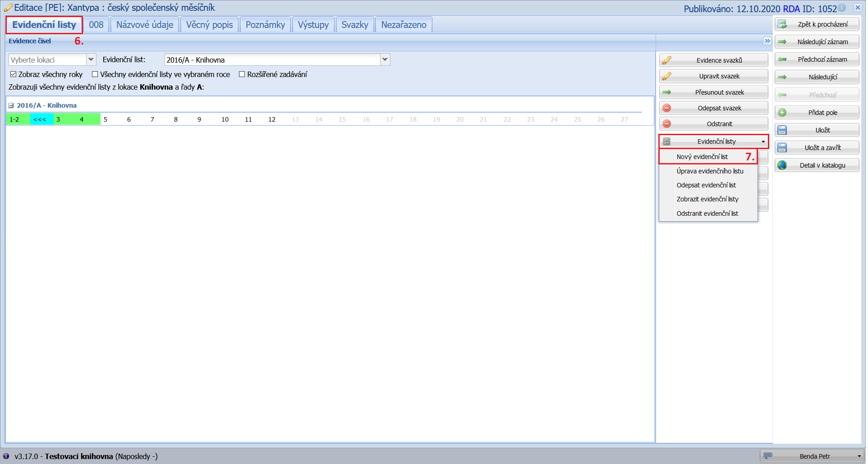Open the Vyberte lokaci dropdown arrow
Screen dimensions: 868x464
pyautogui.click(x=91, y=59)
